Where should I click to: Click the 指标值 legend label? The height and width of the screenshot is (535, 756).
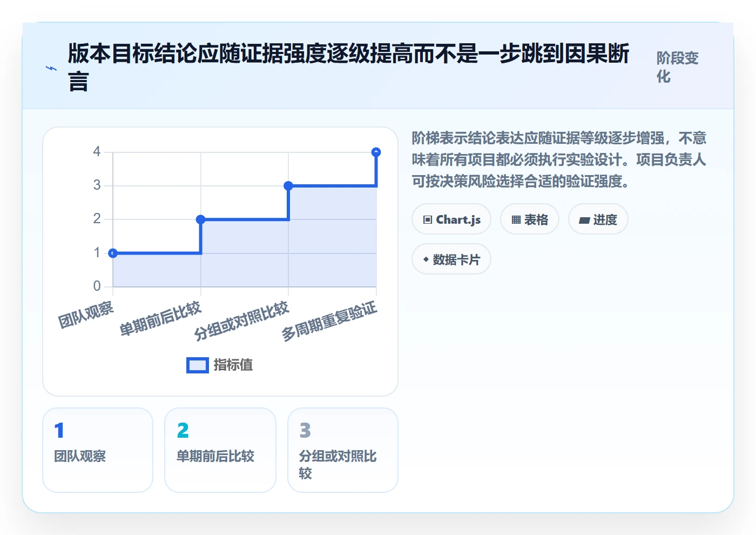click(x=233, y=365)
